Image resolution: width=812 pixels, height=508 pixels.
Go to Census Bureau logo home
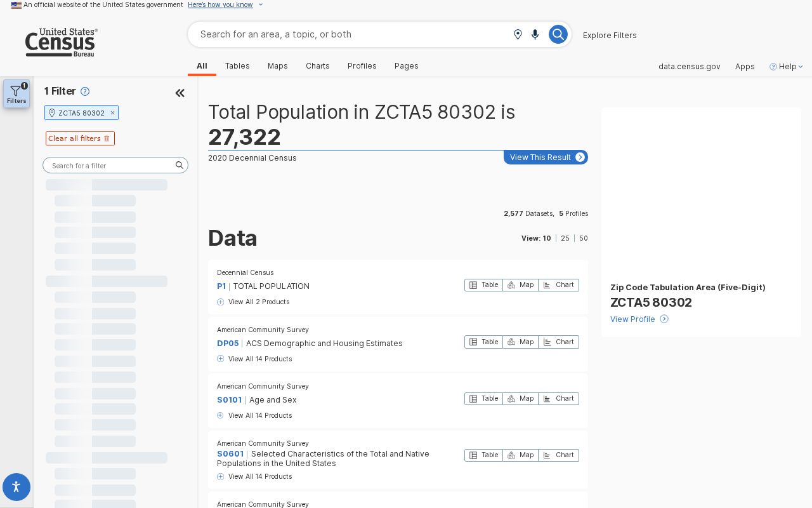click(x=61, y=43)
